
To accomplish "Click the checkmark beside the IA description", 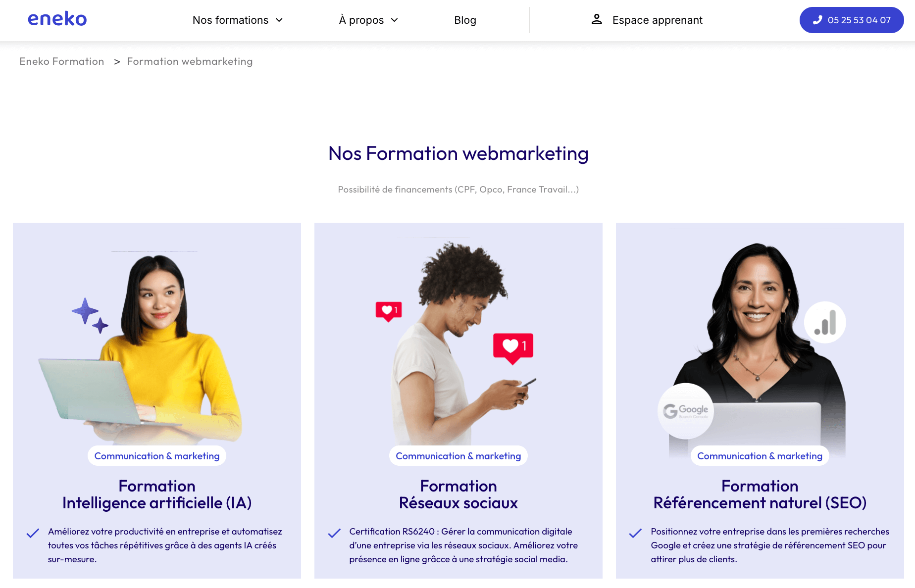I will coord(33,533).
